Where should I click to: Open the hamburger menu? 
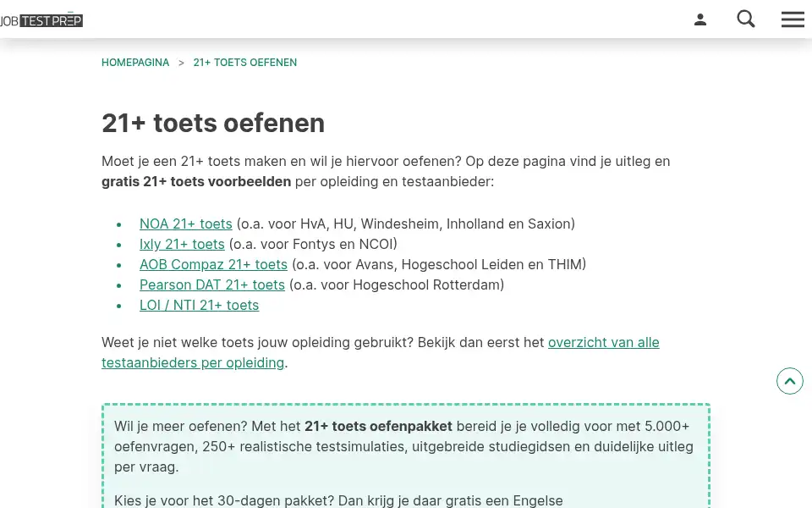(x=793, y=19)
